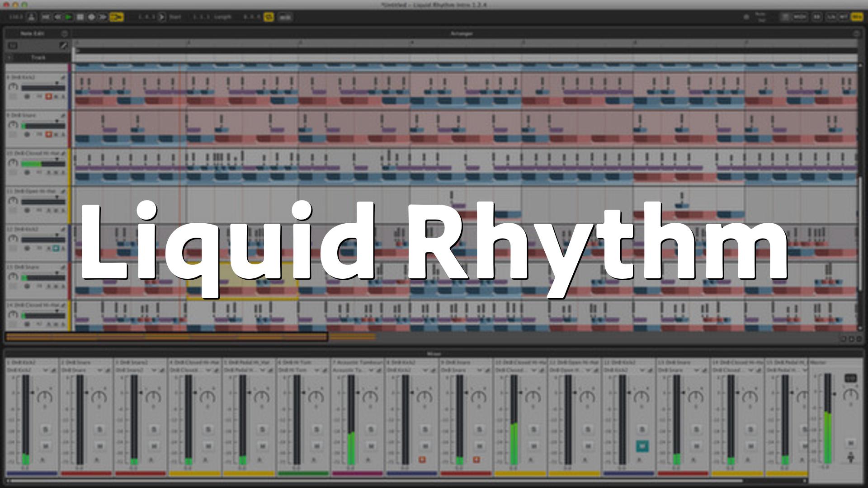Open instrument dropdown on mixer channel 3 DnB Snare2
868x488 pixels.
click(154, 371)
